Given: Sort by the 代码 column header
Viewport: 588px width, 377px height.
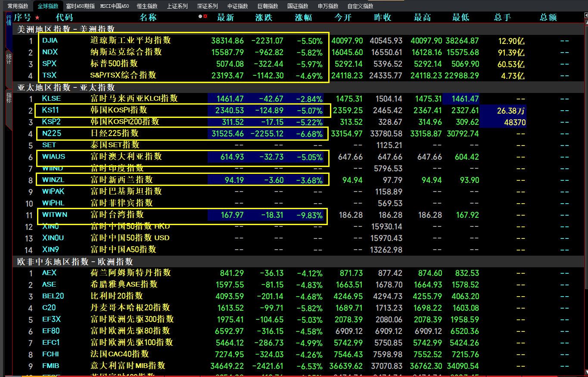Looking at the screenshot, I should click(x=64, y=18).
